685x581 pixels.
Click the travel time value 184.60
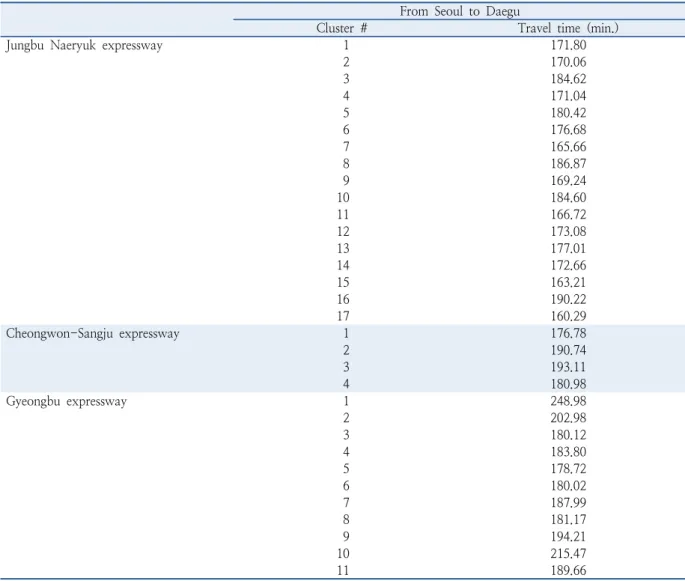(x=568, y=197)
